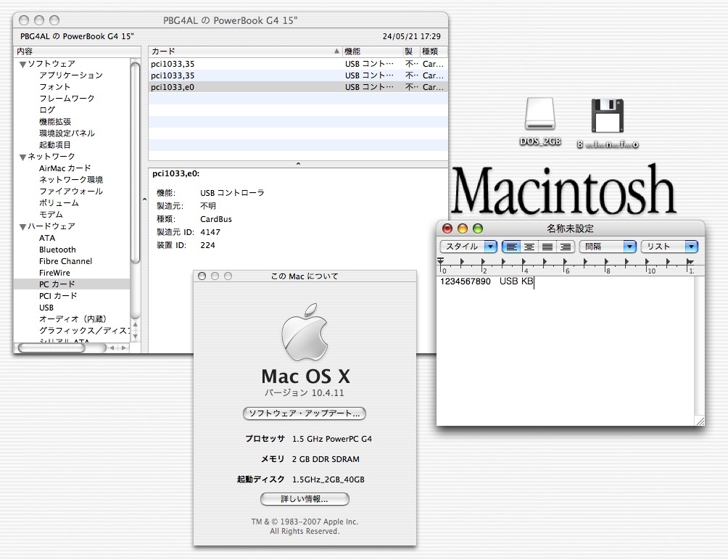Select 環境設定パネル in the sidebar

[x=67, y=133]
